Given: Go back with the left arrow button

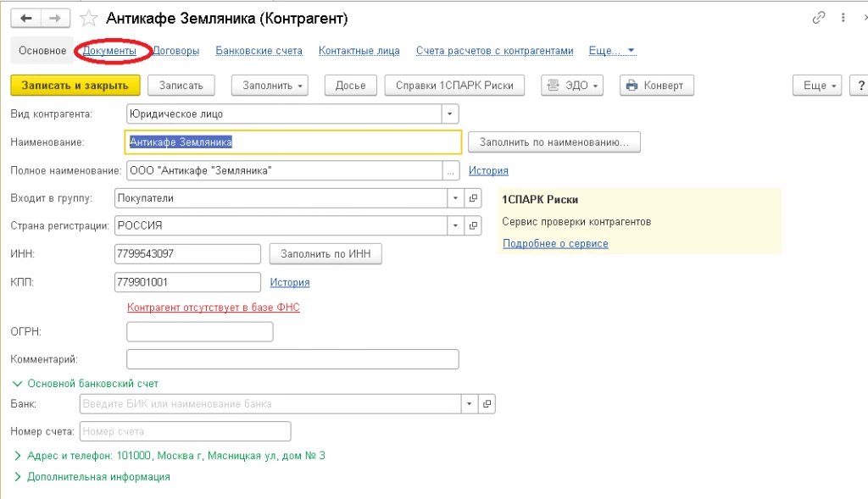Looking at the screenshot, I should click(x=25, y=19).
